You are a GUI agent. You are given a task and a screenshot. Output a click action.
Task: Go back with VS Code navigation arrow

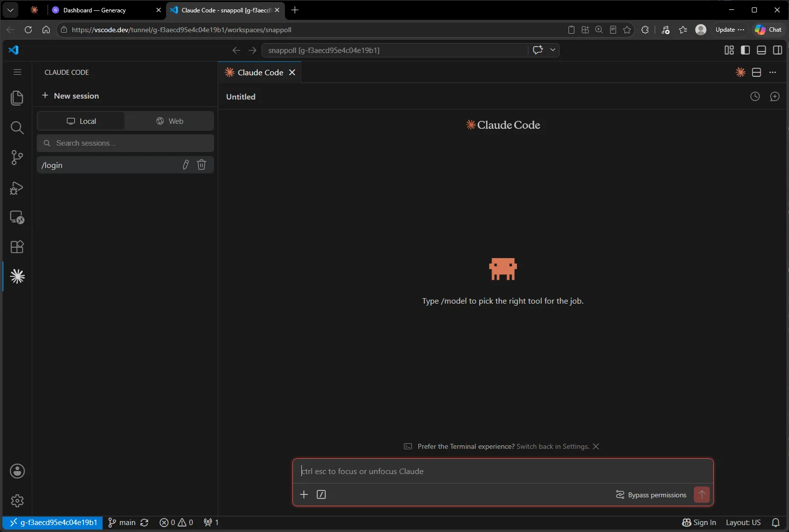(x=236, y=50)
